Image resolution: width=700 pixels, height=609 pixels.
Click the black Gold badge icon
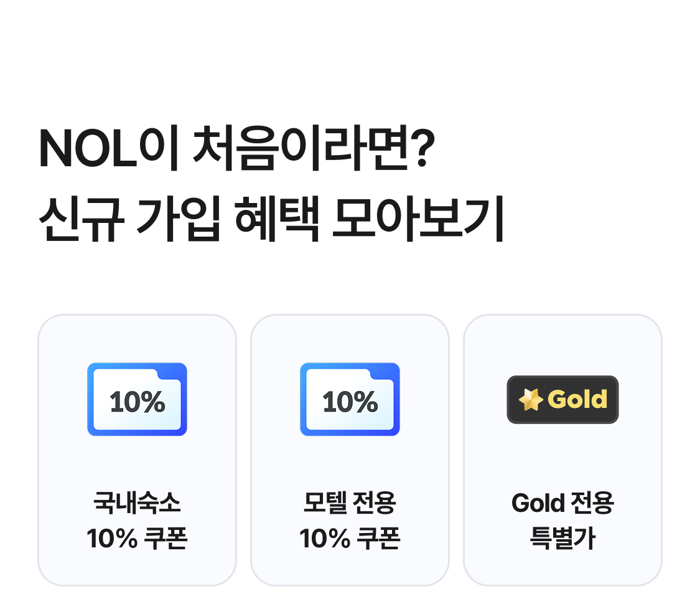562,400
